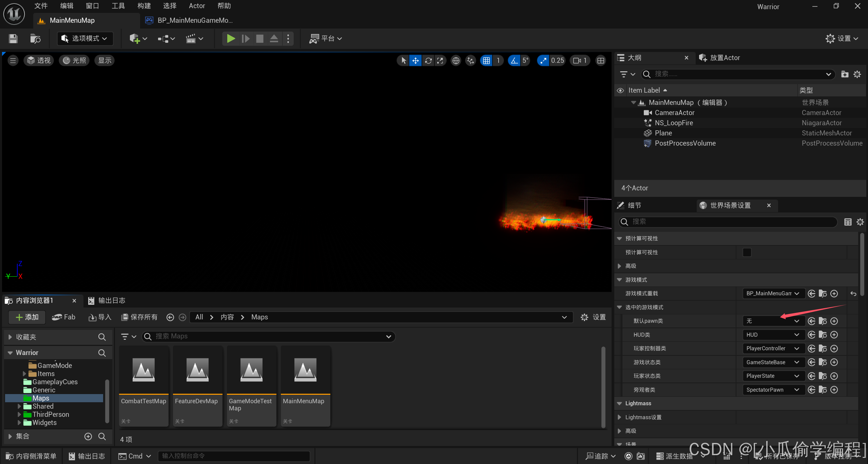Enable the precomputed visibility checkbox
The image size is (868, 464).
point(747,252)
